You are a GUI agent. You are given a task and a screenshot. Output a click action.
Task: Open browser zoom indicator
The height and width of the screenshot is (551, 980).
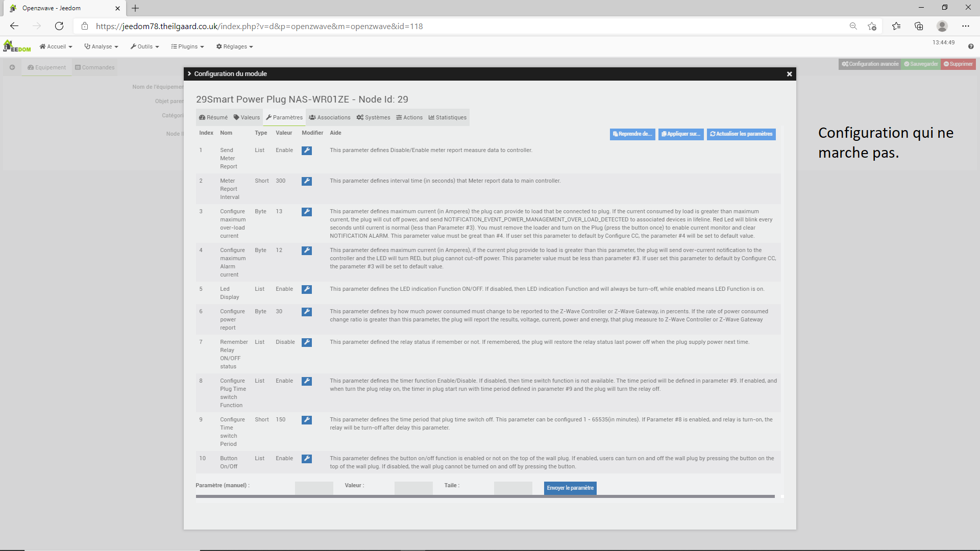point(853,26)
